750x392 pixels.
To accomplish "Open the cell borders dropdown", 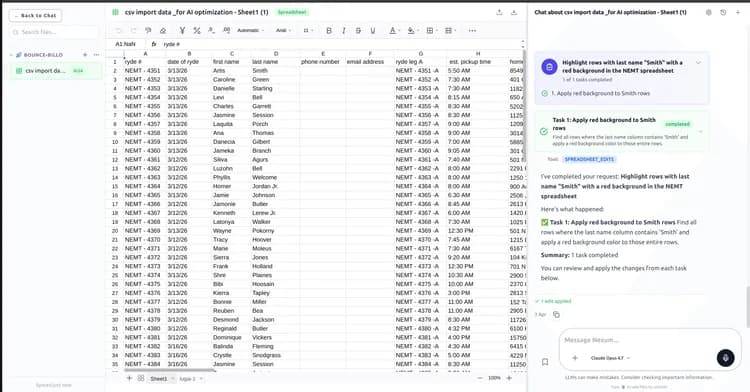I will coord(431,31).
